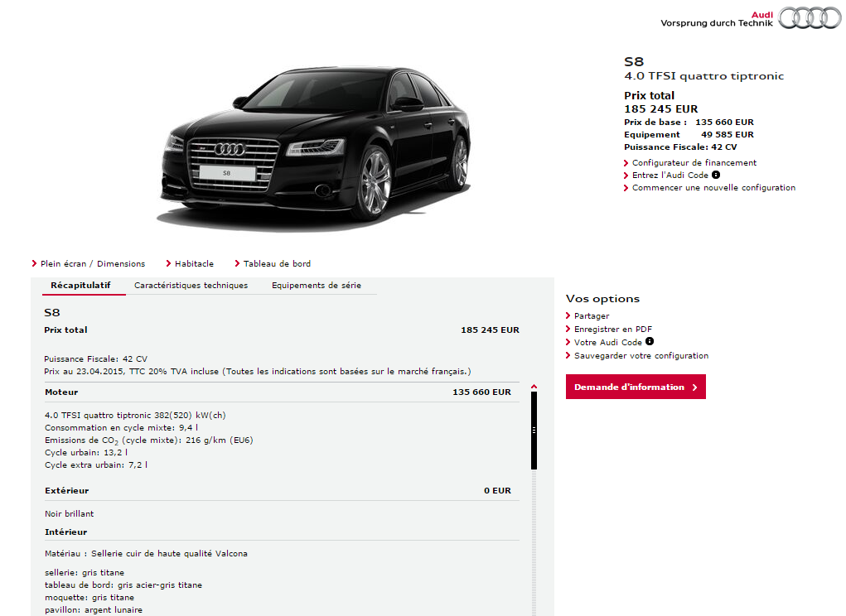The image size is (846, 616).
Task: Open the Plein écran / Dimensions view
Action: (93, 264)
